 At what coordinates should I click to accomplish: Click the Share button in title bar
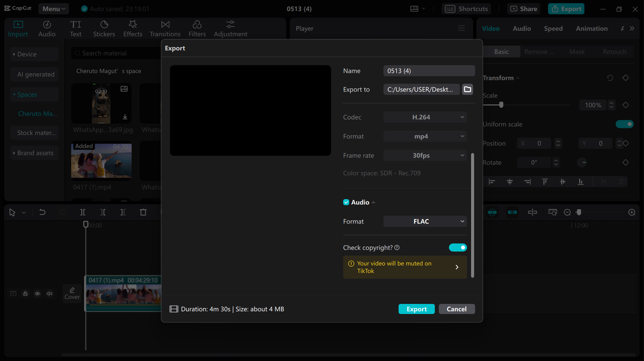click(x=523, y=9)
